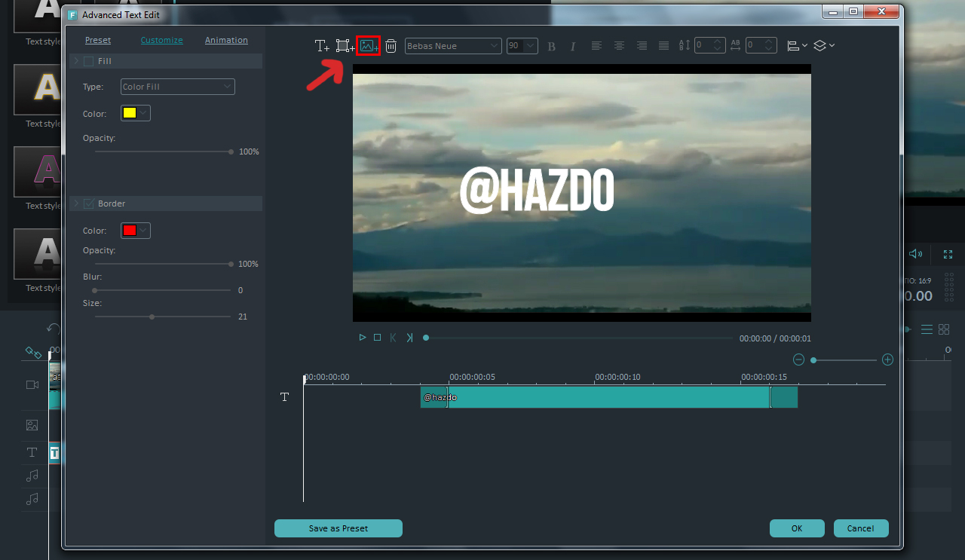
Task: Switch to the Animation tab
Action: 226,41
